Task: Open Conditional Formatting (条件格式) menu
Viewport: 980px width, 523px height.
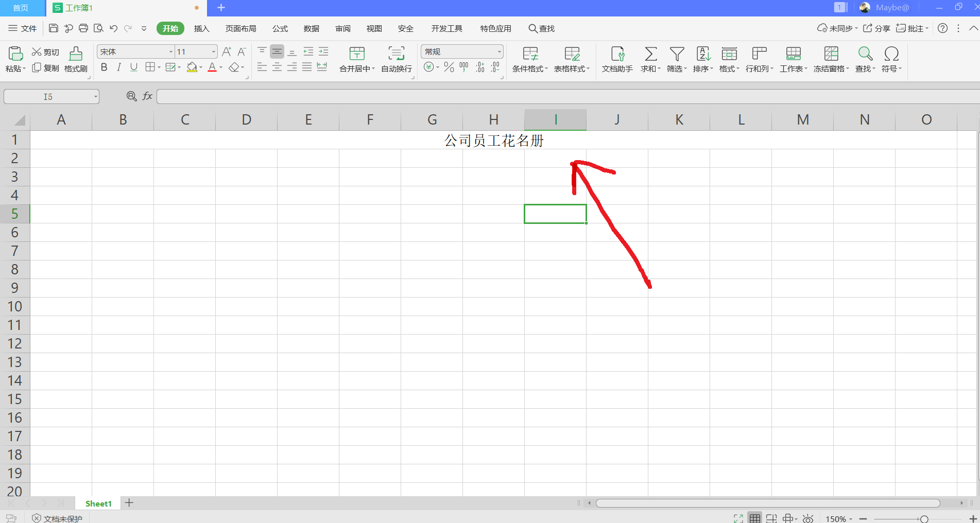Action: click(530, 59)
